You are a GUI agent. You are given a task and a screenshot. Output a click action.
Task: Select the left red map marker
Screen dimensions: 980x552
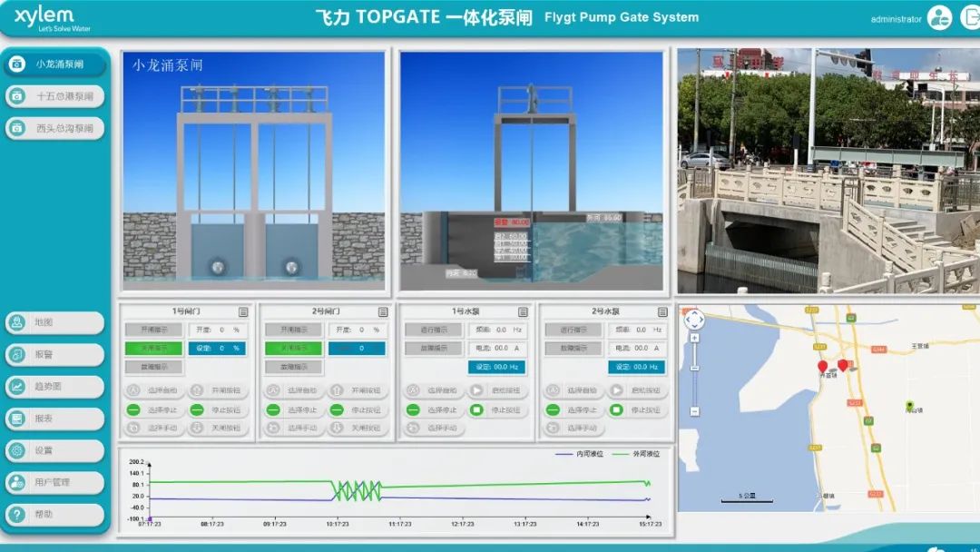[822, 366]
